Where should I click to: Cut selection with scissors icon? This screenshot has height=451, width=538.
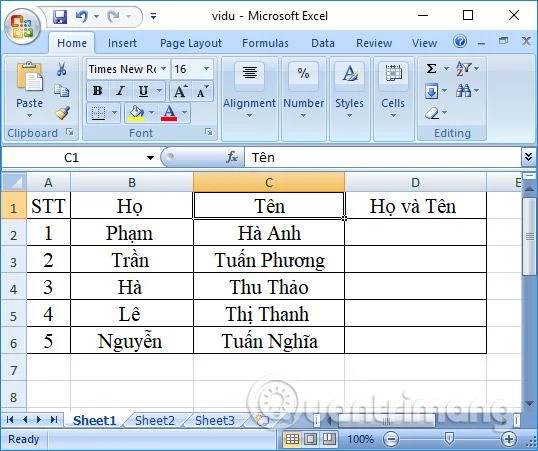(61, 69)
